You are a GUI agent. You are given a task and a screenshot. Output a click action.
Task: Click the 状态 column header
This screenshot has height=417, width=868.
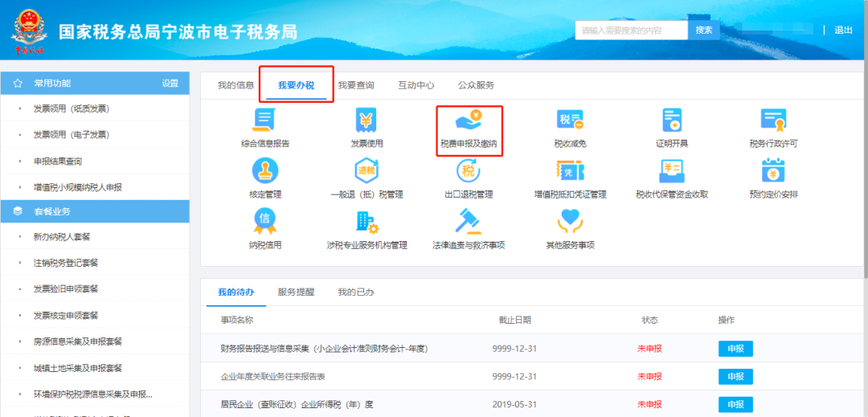click(x=650, y=321)
